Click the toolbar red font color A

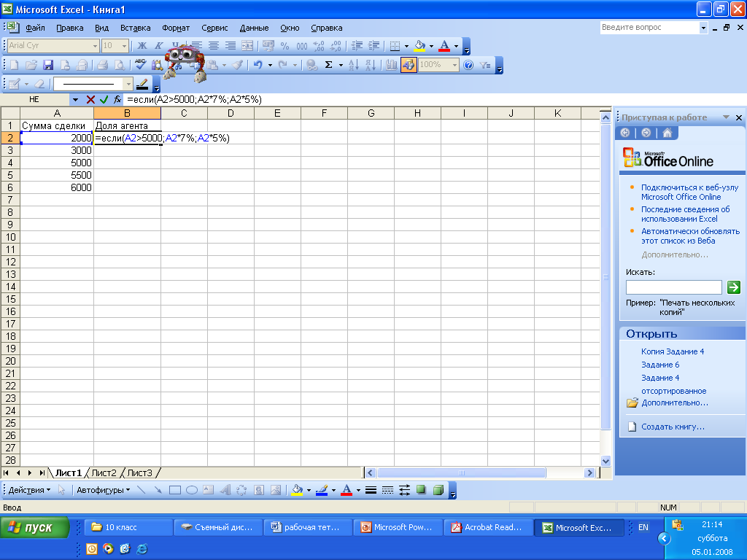tap(444, 46)
